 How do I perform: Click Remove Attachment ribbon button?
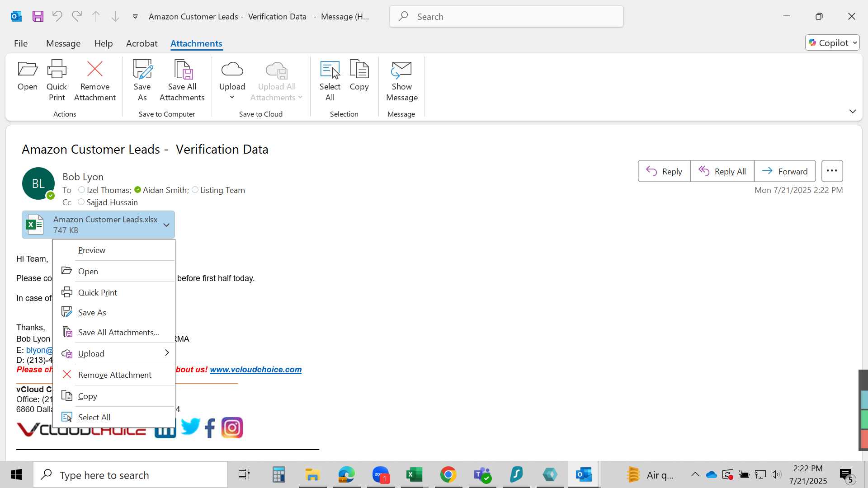[x=95, y=80]
